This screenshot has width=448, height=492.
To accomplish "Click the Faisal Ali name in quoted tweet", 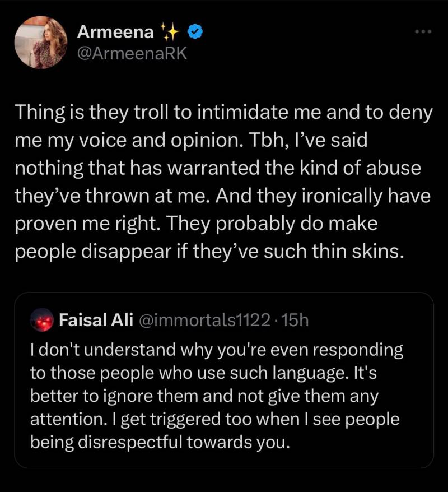I will pos(96,320).
